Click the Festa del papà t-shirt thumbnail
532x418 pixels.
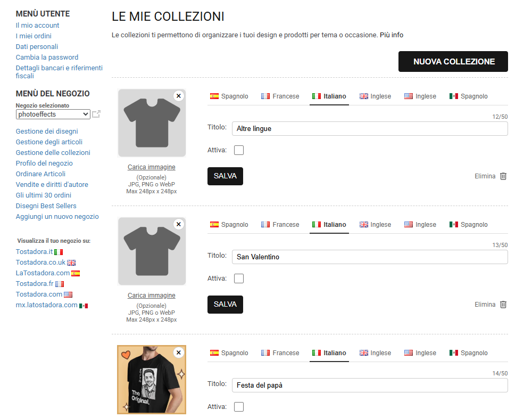pos(151,380)
